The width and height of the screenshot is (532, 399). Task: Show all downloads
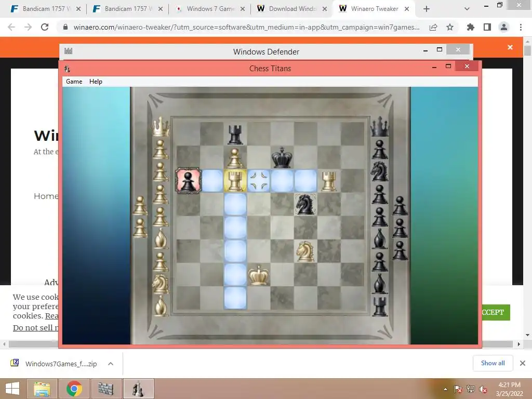[x=493, y=363]
